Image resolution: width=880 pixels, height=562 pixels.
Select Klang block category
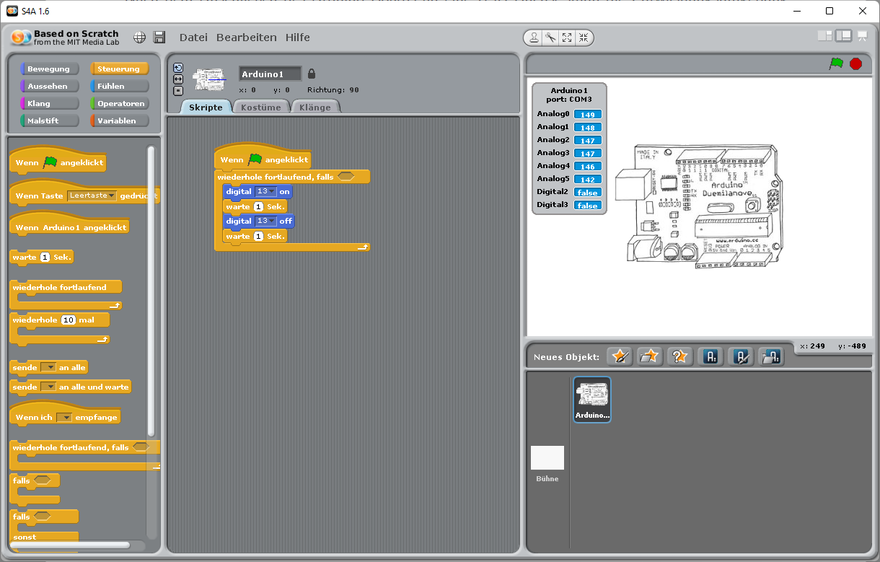[x=49, y=103]
